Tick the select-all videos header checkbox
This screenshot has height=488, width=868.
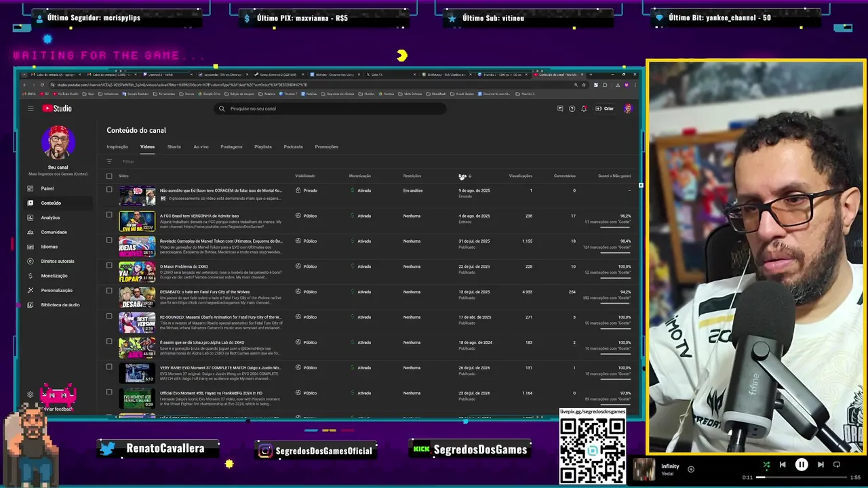pos(109,176)
